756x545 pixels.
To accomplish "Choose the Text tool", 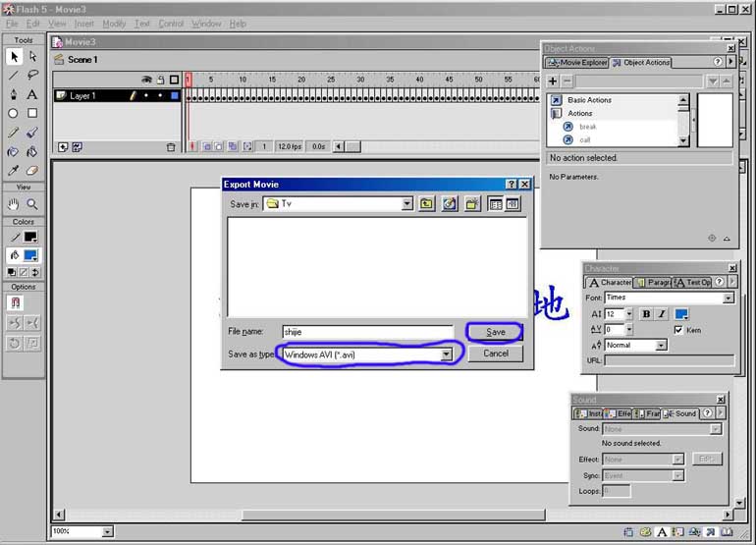I will click(x=32, y=94).
